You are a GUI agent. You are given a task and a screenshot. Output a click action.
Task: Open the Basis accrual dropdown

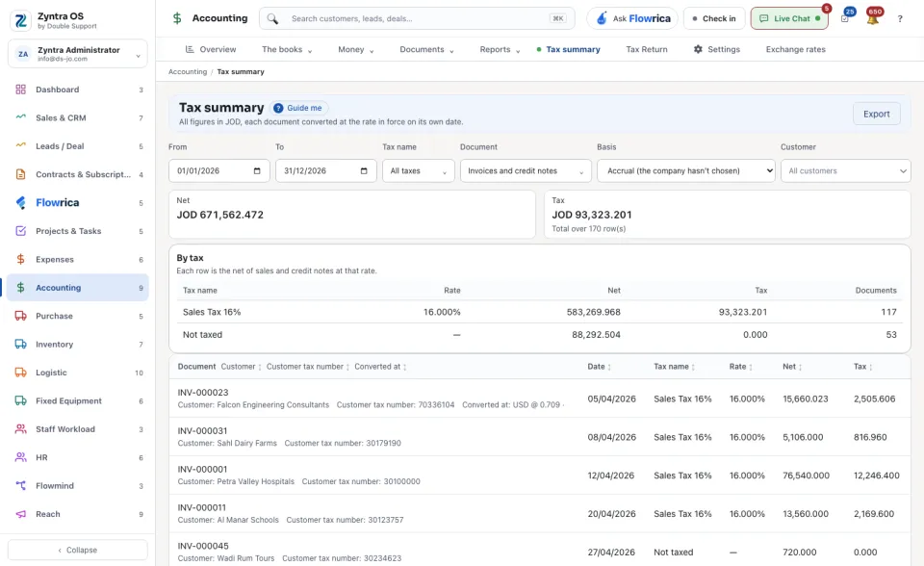point(686,171)
